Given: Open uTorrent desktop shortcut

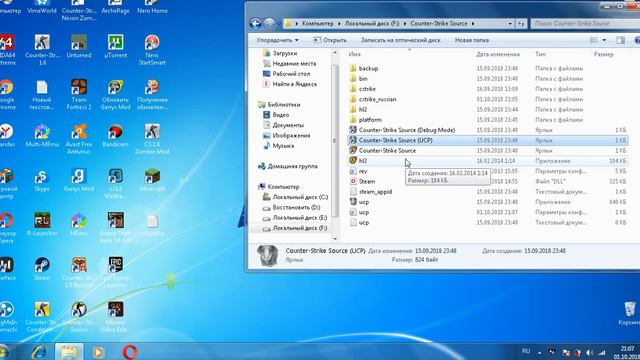Looking at the screenshot, I should (116, 47).
